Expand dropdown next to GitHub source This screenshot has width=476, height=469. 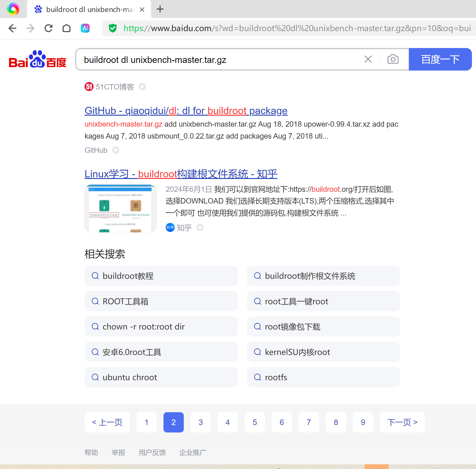(x=115, y=150)
